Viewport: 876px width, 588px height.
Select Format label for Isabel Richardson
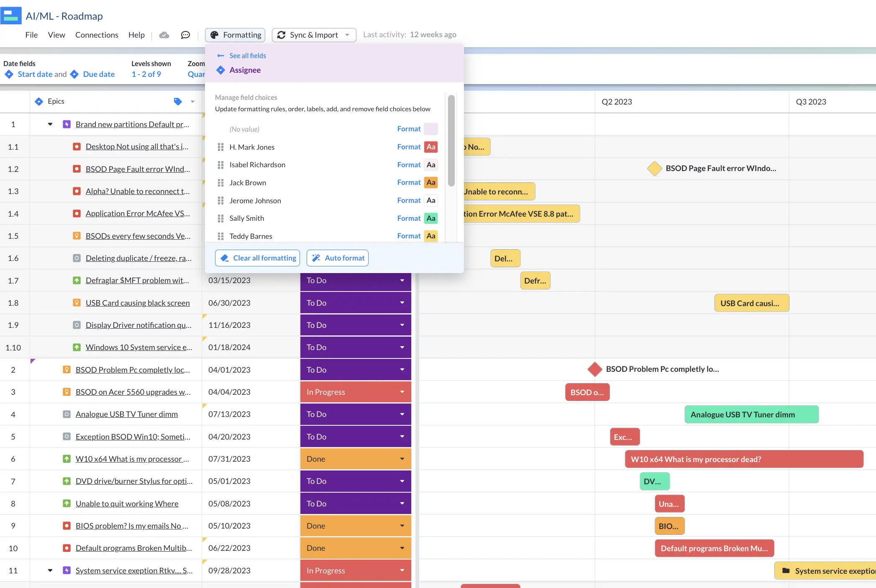(x=409, y=165)
